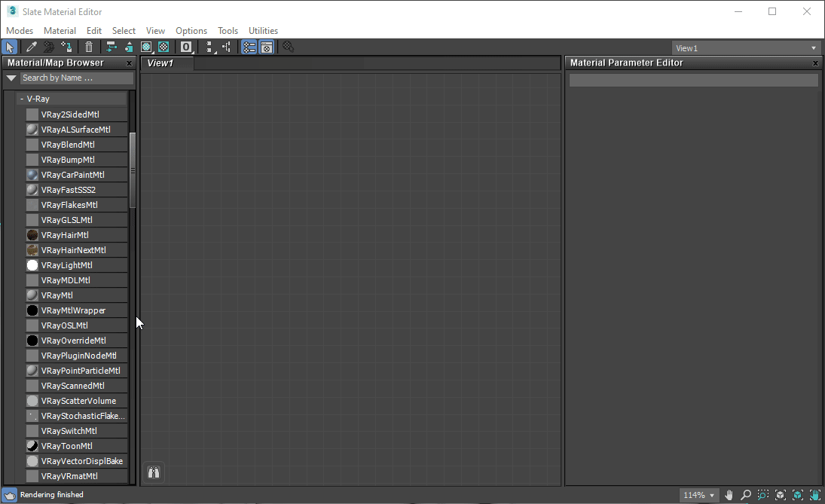Click the Select by Material icon

288,47
